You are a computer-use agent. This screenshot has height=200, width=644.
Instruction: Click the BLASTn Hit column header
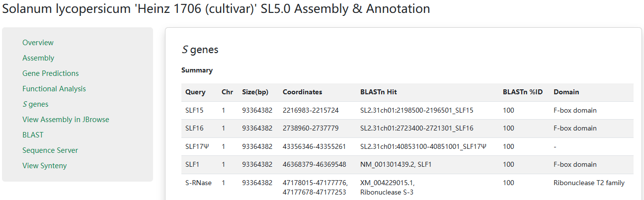[x=378, y=92]
